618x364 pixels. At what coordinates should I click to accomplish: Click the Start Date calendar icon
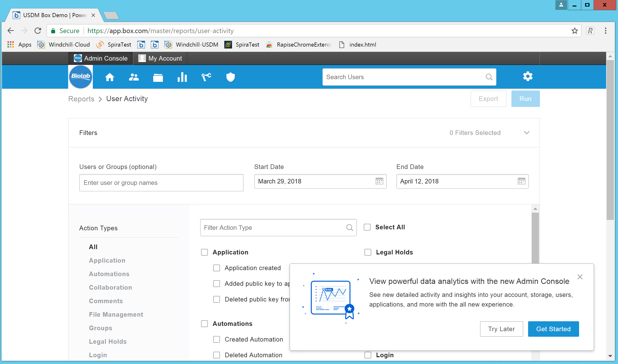[379, 181]
